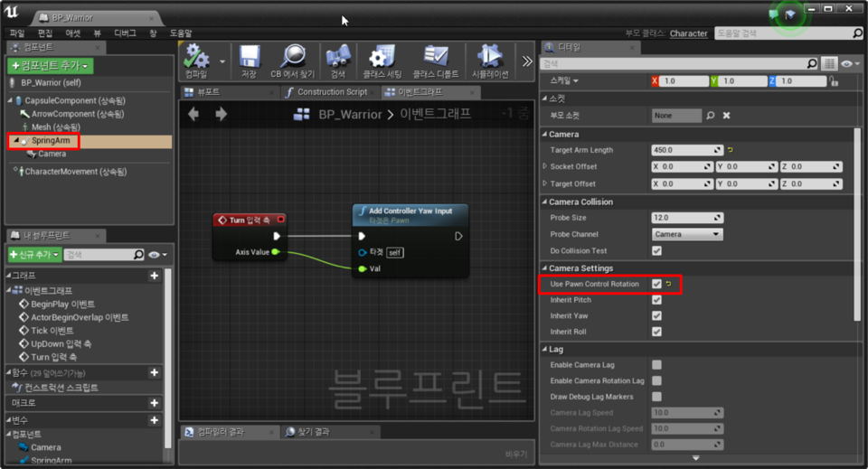Screen dimensions: 868x469
Task: Add new graph with plus button
Action: tap(155, 276)
